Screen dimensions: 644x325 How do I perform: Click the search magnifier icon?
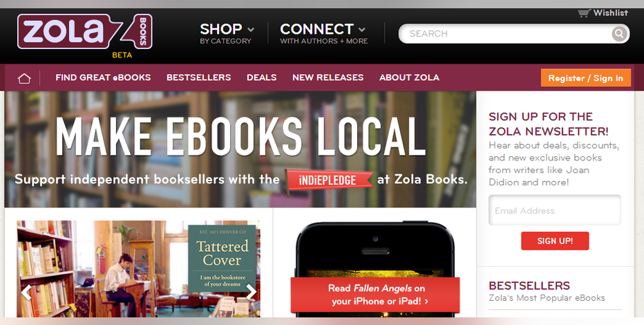click(619, 34)
